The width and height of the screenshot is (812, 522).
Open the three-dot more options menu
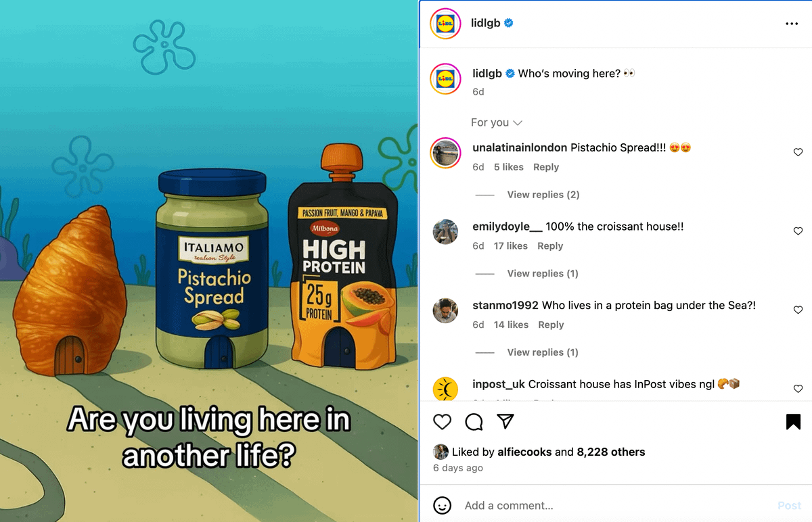coord(792,24)
